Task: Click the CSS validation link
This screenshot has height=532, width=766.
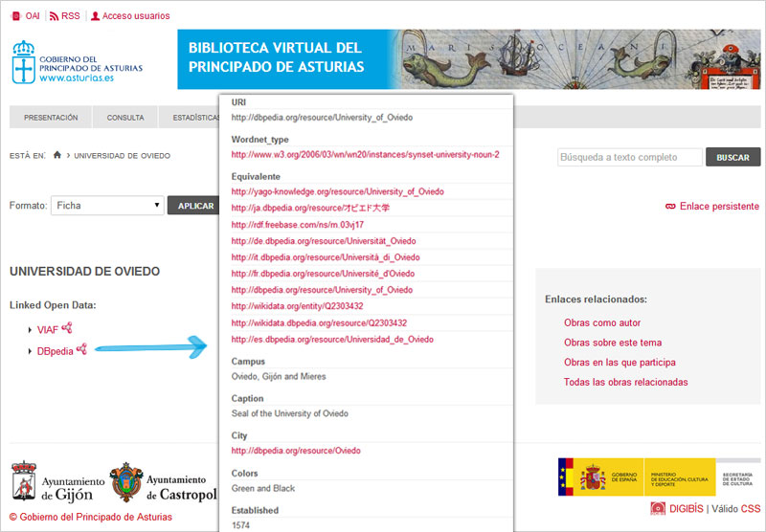Action: (751, 509)
